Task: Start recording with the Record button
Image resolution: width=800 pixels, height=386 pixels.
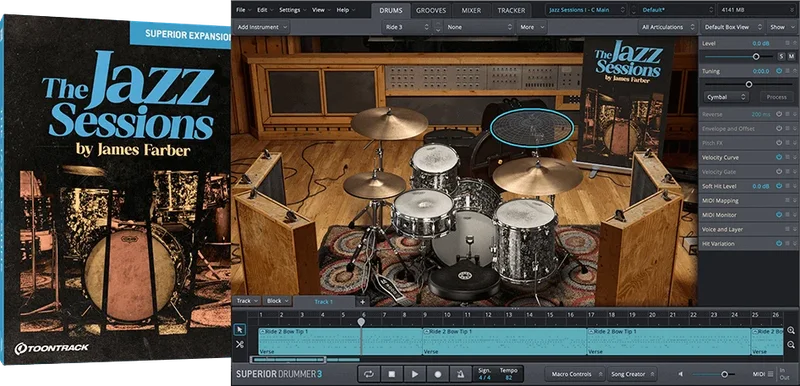Action: point(438,374)
